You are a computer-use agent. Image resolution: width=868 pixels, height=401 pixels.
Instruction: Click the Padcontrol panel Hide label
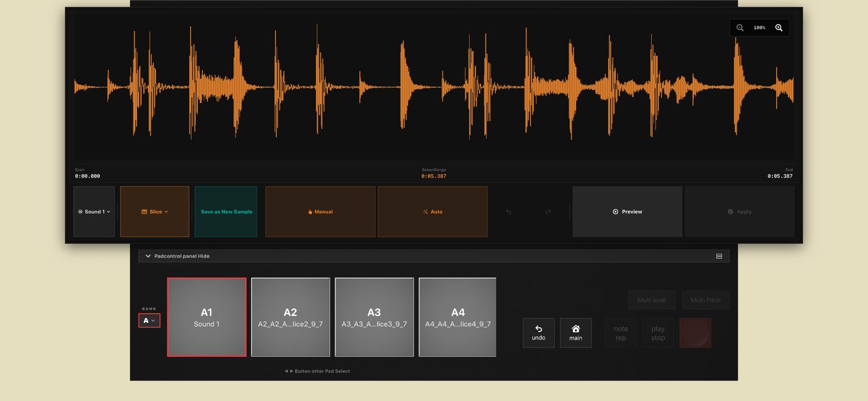(x=182, y=256)
